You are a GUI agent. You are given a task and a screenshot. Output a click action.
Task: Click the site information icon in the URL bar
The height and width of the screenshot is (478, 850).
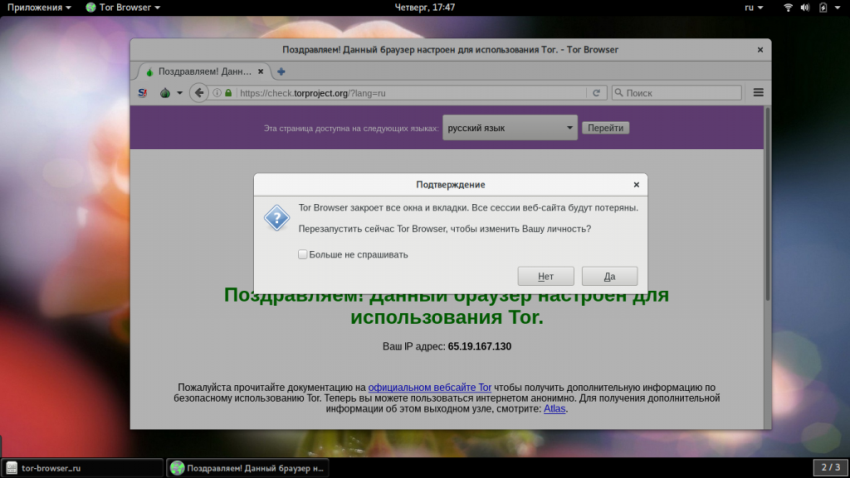coord(216,93)
